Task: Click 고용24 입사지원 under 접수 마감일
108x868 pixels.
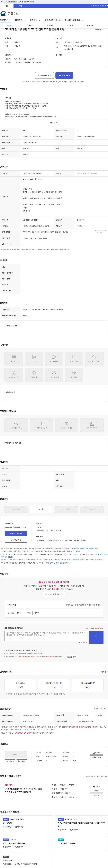Action: 16,533
